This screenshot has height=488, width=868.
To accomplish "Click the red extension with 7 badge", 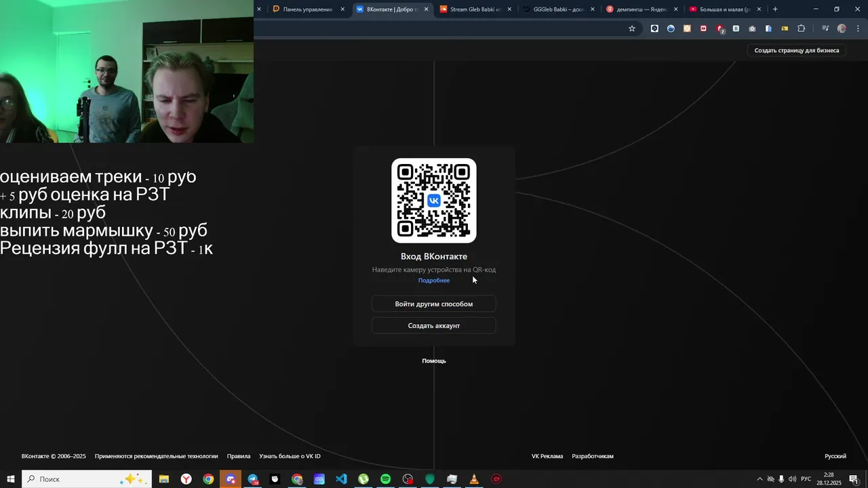I will [x=720, y=29].
